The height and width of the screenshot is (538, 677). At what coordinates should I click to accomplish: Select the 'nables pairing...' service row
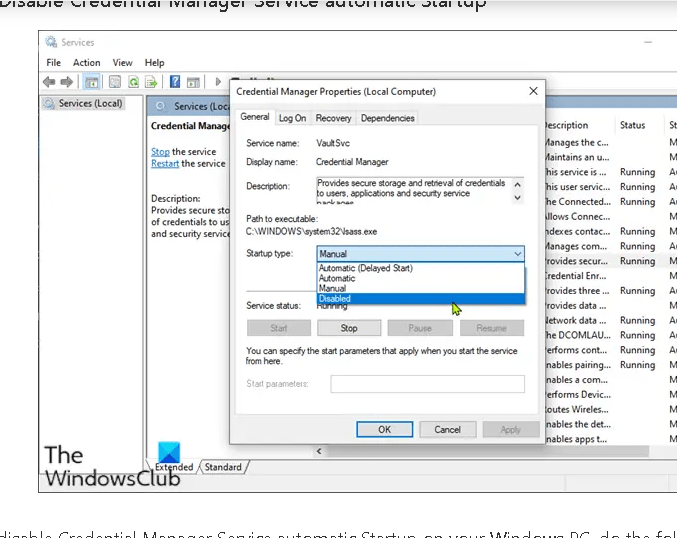(x=611, y=365)
